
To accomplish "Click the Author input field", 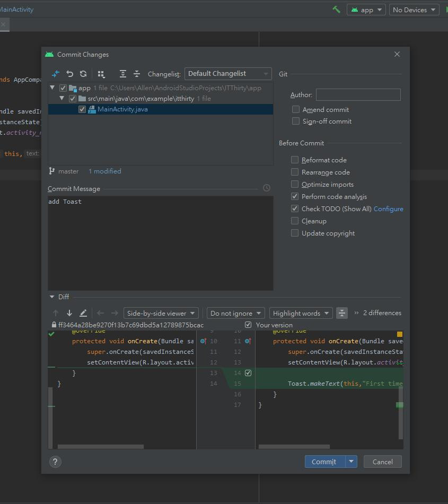I will pos(358,95).
